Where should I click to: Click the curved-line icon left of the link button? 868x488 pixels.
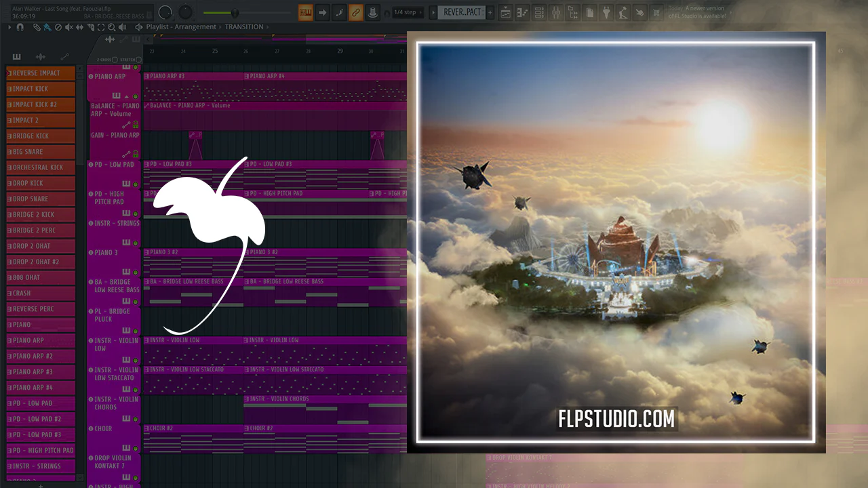pyautogui.click(x=339, y=12)
